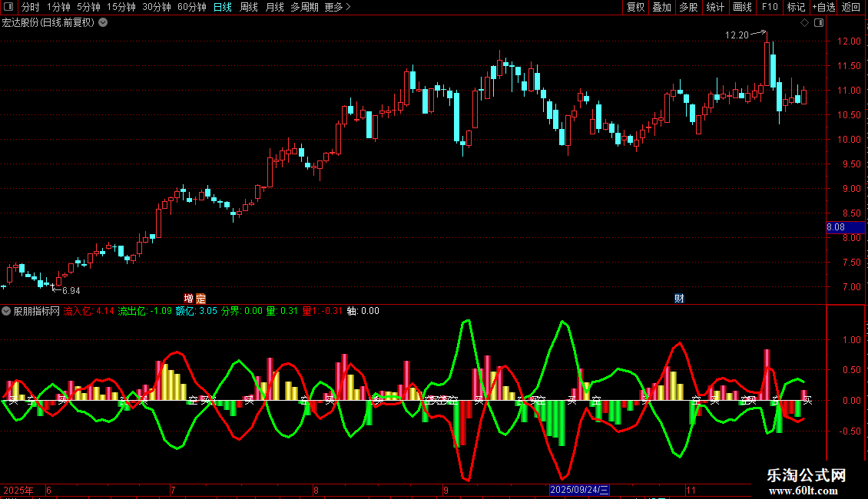Open the 多股 multi-stock view
Viewport: 868px width, 499px height.
click(688, 7)
